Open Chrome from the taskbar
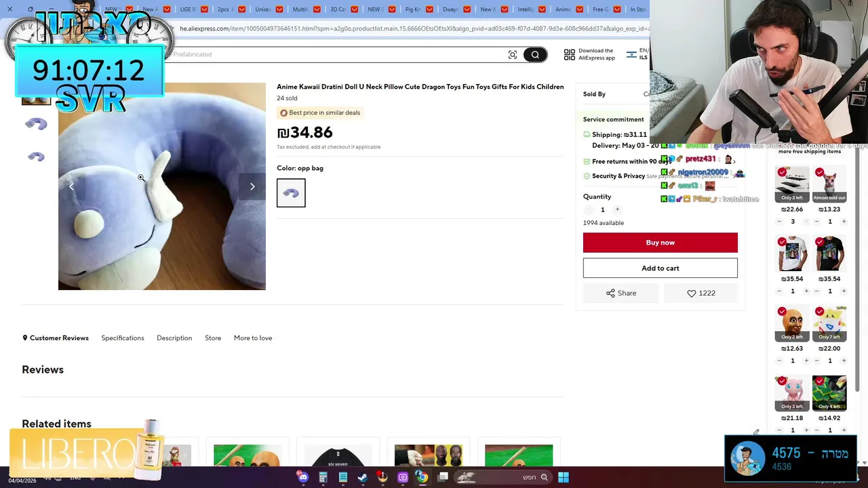The width and height of the screenshot is (868, 488). point(422,477)
